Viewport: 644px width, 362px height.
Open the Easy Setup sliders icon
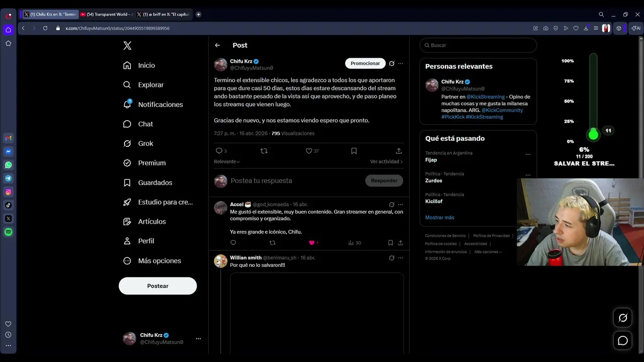coord(596,28)
